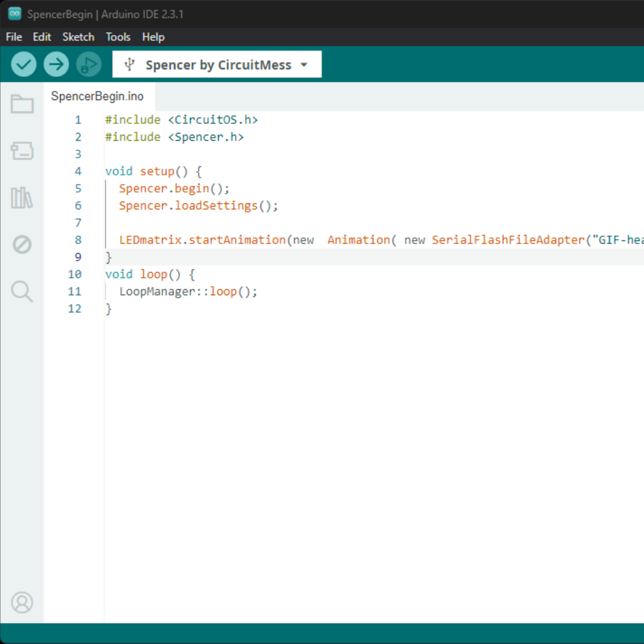
Task: Click the #include <CircuitOS.h> line
Action: click(x=181, y=120)
